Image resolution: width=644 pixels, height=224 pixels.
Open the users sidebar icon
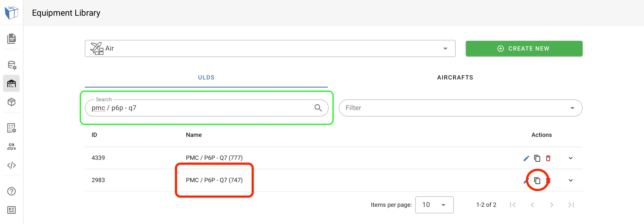[x=12, y=146]
